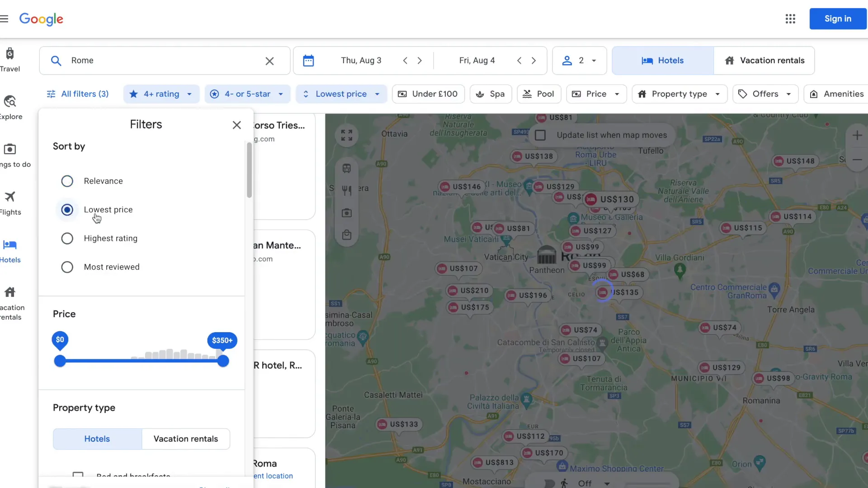Open the Google main menu hamburger
The width and height of the screenshot is (868, 488).
4,19
